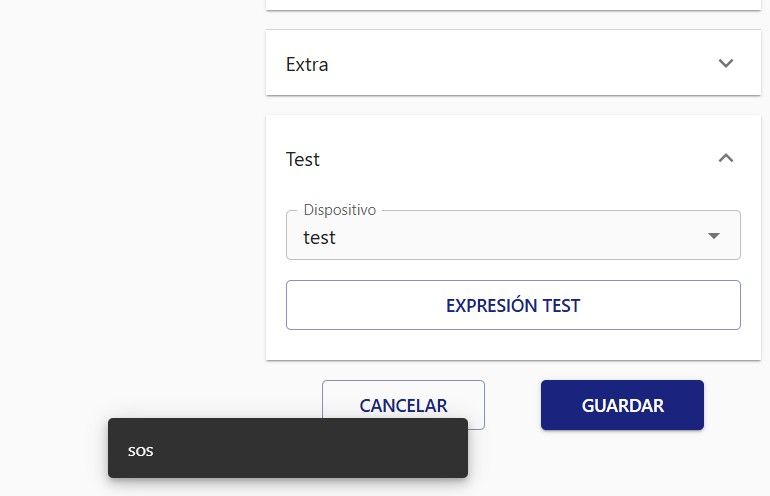This screenshot has height=496, width=770.
Task: Click the Extra accordion header title
Action: pyautogui.click(x=307, y=64)
